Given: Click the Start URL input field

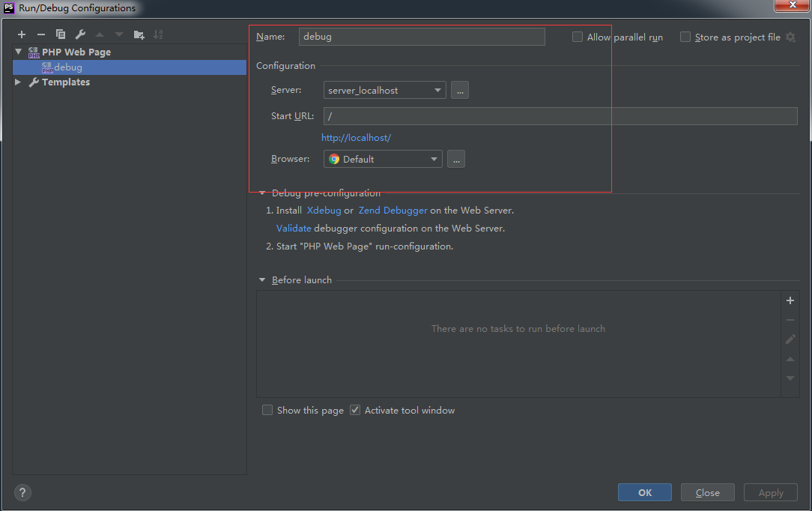Looking at the screenshot, I should [x=560, y=116].
